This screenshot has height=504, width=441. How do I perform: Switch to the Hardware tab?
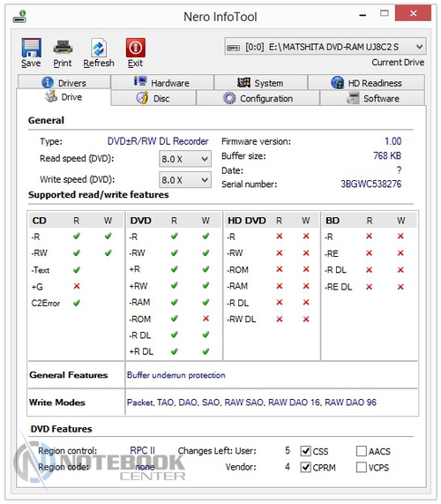click(x=162, y=82)
